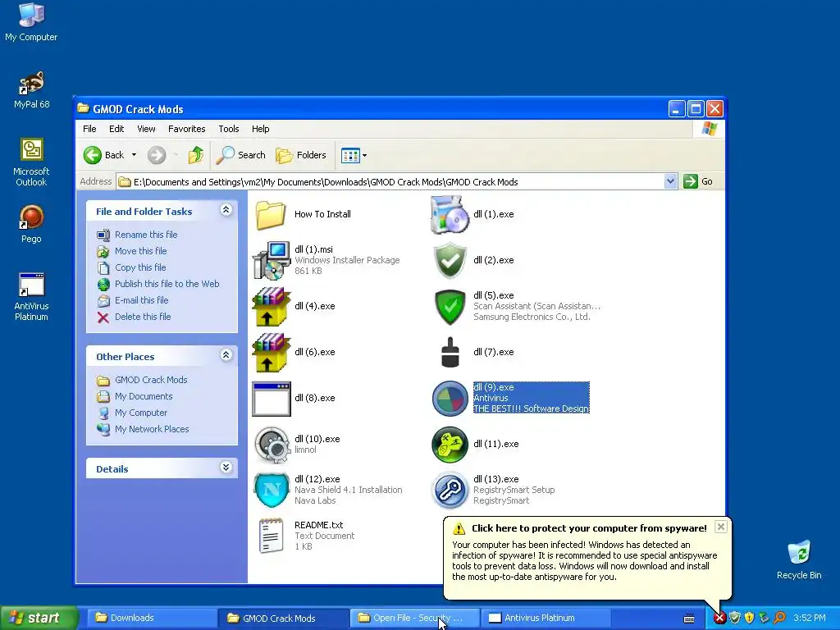Viewport: 840px width, 630px height.
Task: Toggle the Folders toolbar button
Action: click(x=300, y=155)
